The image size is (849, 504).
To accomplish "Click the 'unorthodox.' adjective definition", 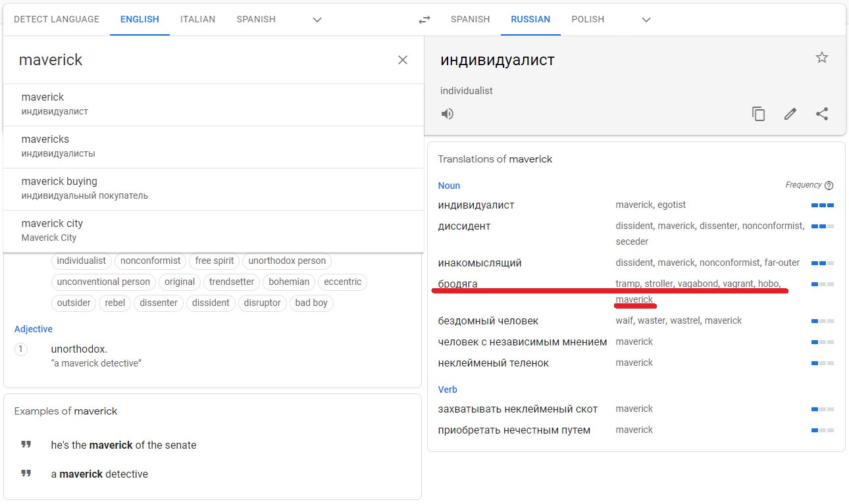I will [x=79, y=349].
